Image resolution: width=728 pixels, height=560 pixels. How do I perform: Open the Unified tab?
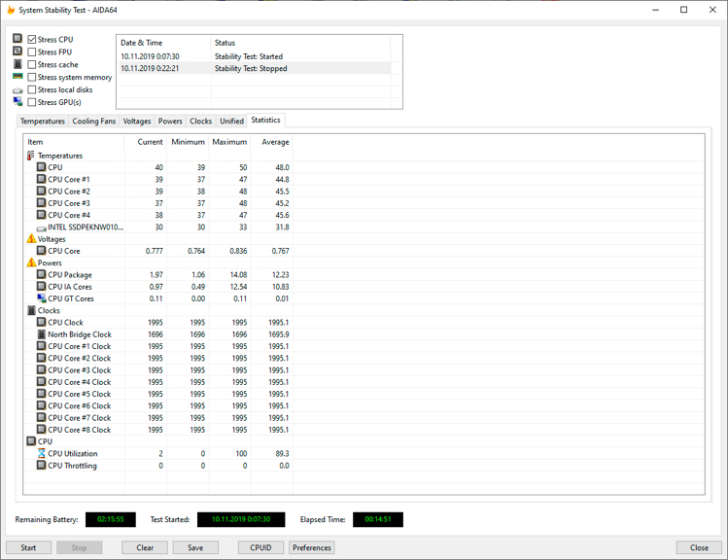(x=231, y=122)
